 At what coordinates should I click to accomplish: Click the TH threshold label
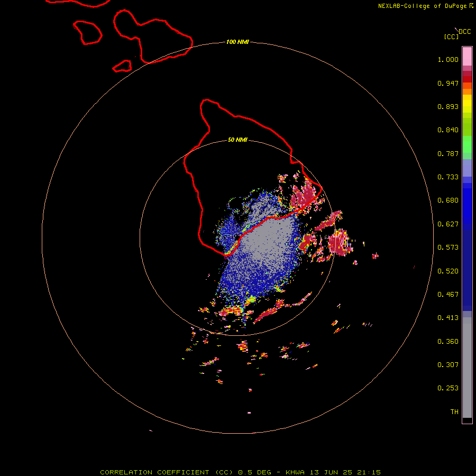[x=454, y=412]
